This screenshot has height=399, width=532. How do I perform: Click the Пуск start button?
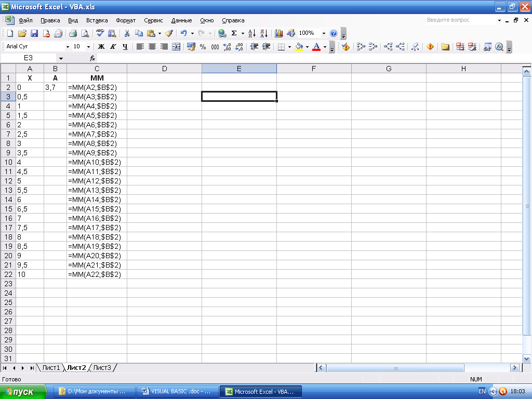[23, 392]
